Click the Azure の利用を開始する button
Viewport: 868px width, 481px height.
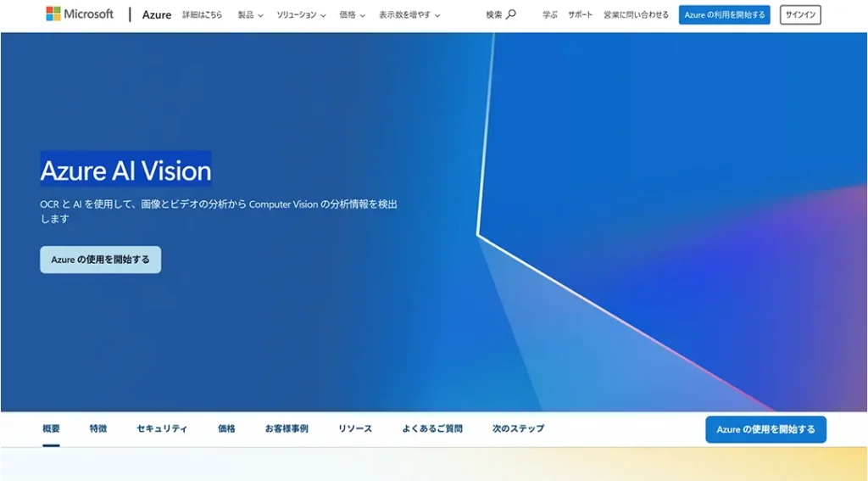click(x=724, y=15)
